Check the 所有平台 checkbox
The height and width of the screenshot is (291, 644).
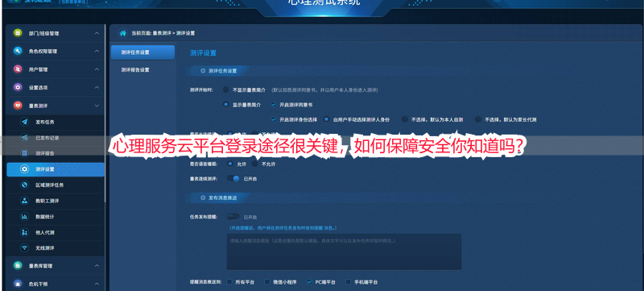point(229,282)
